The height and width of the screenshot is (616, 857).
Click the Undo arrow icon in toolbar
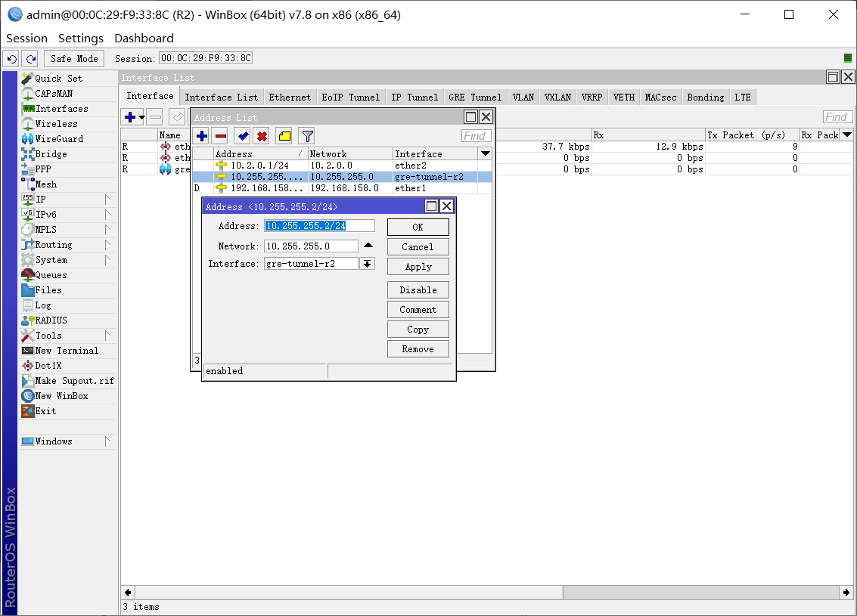[12, 58]
